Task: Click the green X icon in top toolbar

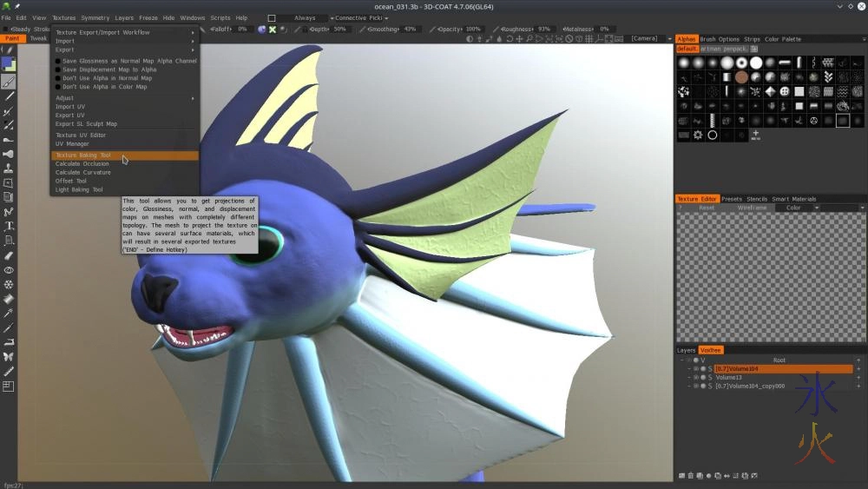Action: 273,29
